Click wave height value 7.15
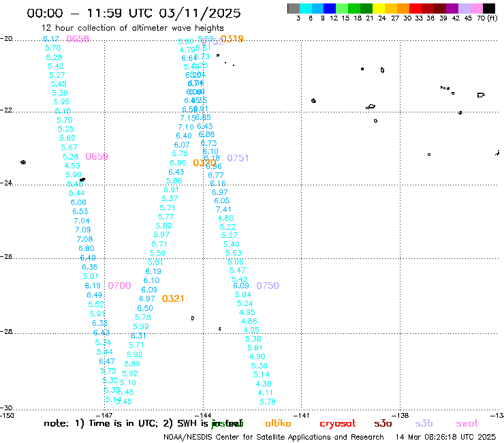The height and width of the screenshot is (443, 504). (188, 118)
